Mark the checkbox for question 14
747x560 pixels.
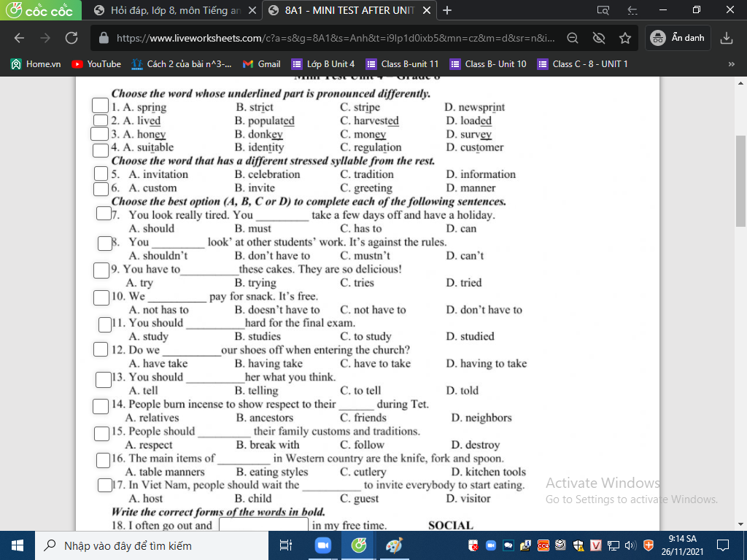[x=101, y=405]
